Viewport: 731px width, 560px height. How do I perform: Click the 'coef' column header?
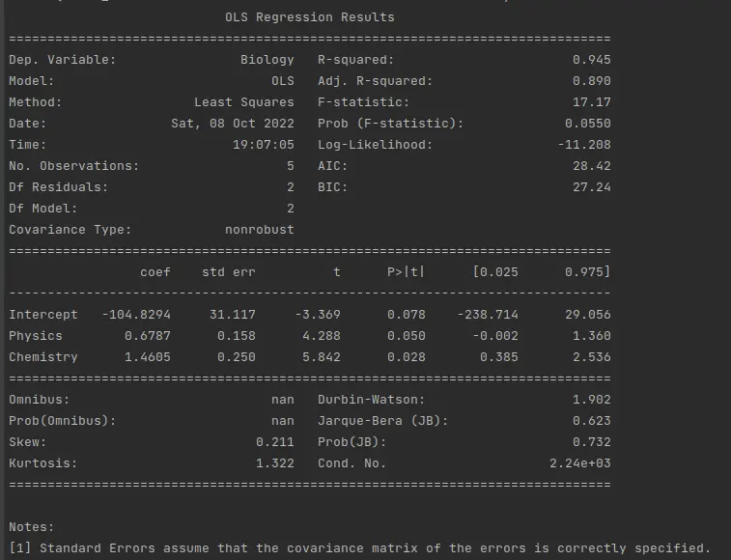click(155, 272)
